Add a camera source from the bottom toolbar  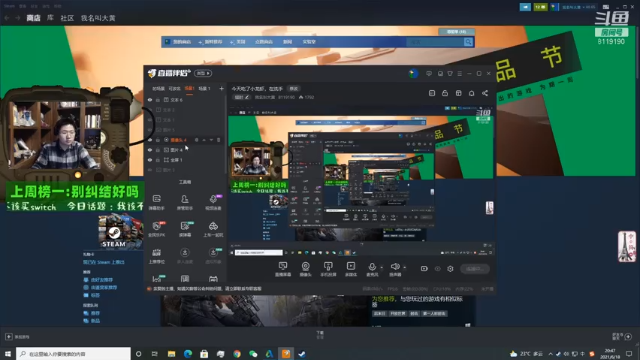pos(305,267)
